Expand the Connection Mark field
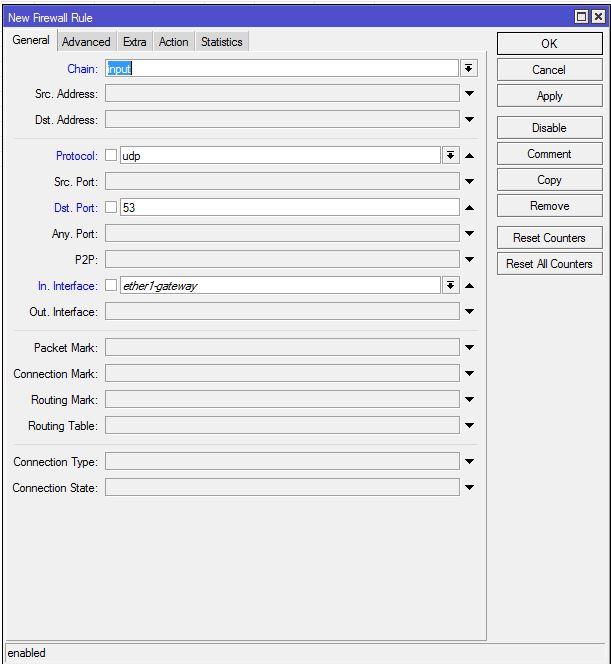 469,374
